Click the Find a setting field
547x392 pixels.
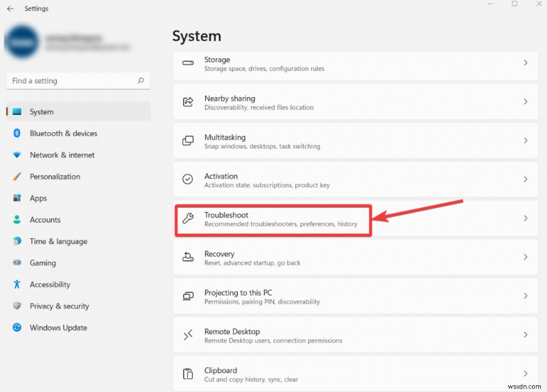(78, 81)
